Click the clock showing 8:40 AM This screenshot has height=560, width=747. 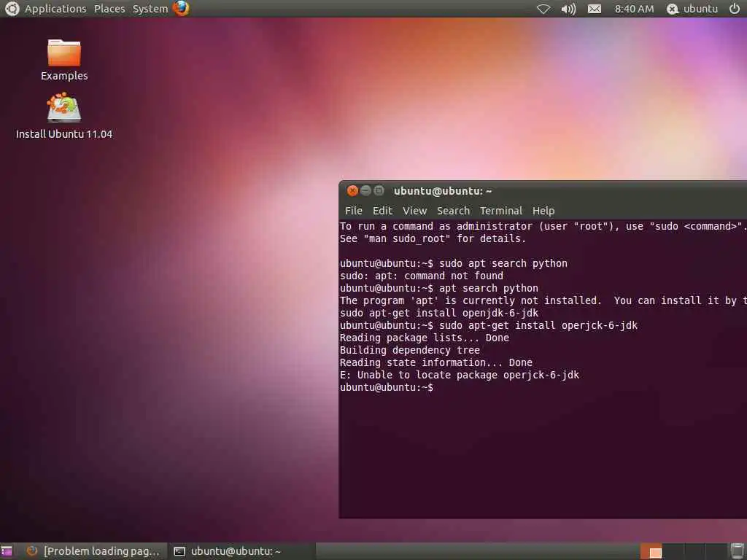pyautogui.click(x=634, y=9)
